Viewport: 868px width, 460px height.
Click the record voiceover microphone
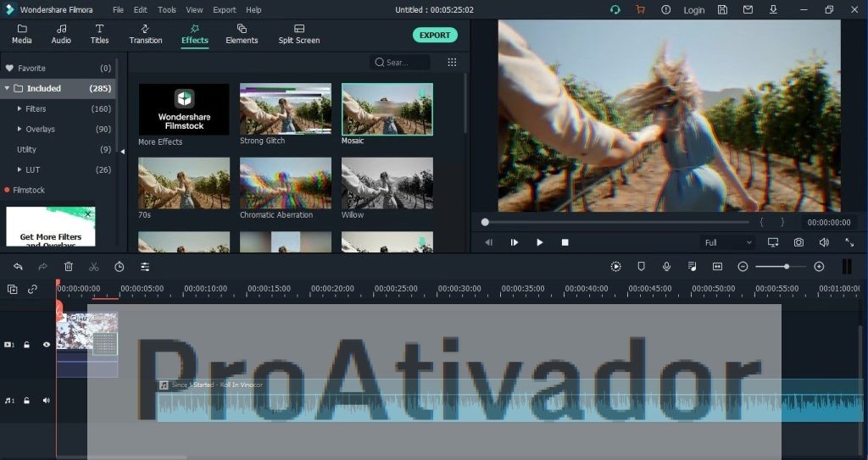(666, 267)
